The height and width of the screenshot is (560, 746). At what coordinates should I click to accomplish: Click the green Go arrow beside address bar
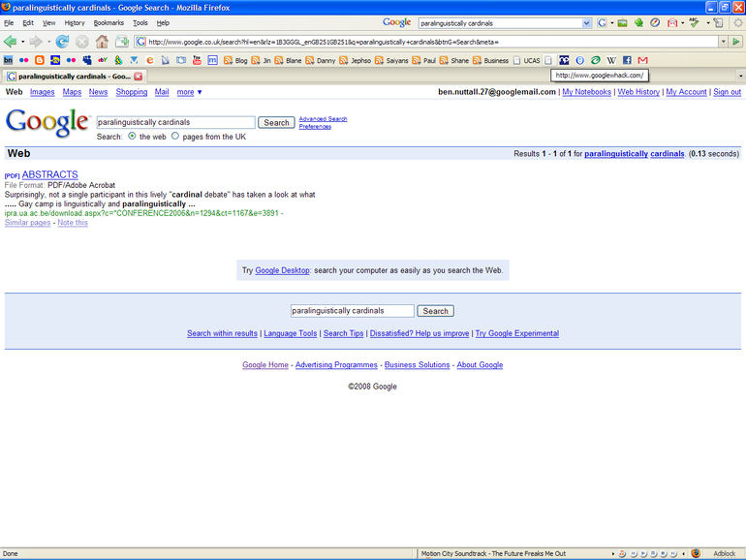point(736,42)
